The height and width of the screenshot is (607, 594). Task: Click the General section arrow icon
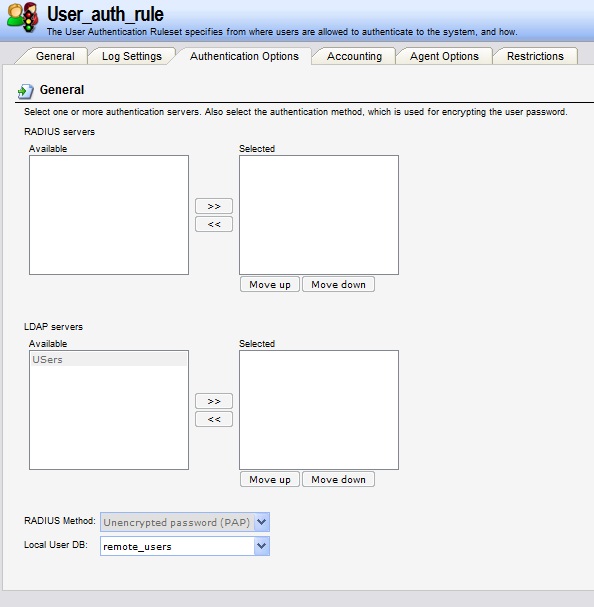(26, 91)
